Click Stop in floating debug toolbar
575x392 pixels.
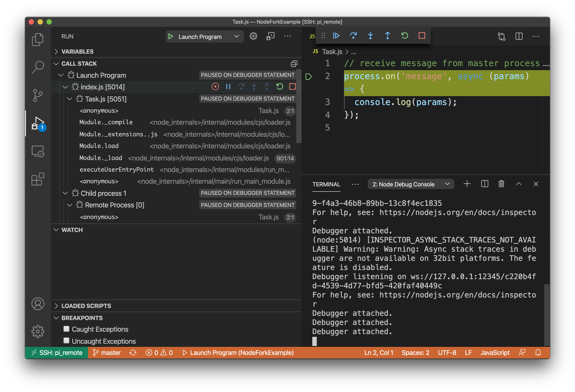tap(422, 36)
